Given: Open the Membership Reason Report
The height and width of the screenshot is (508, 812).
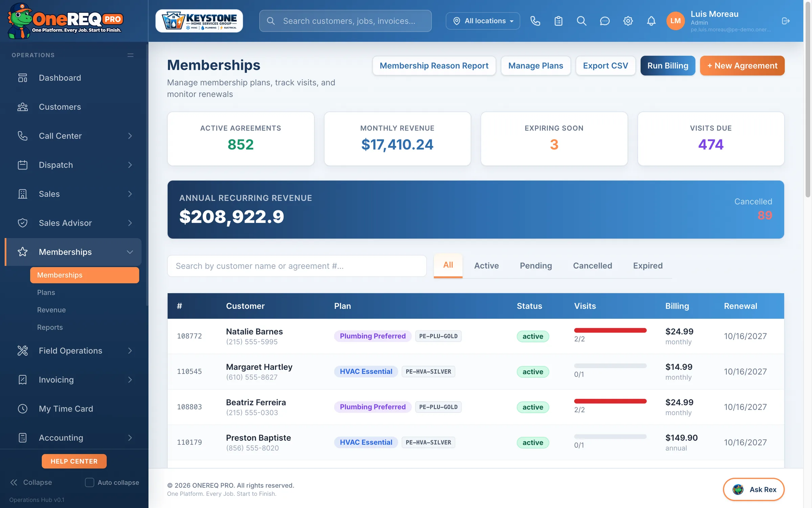Looking at the screenshot, I should point(434,66).
